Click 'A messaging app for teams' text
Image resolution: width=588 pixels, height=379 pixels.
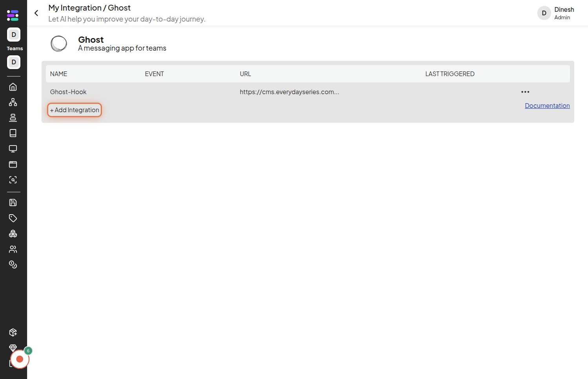[122, 48]
